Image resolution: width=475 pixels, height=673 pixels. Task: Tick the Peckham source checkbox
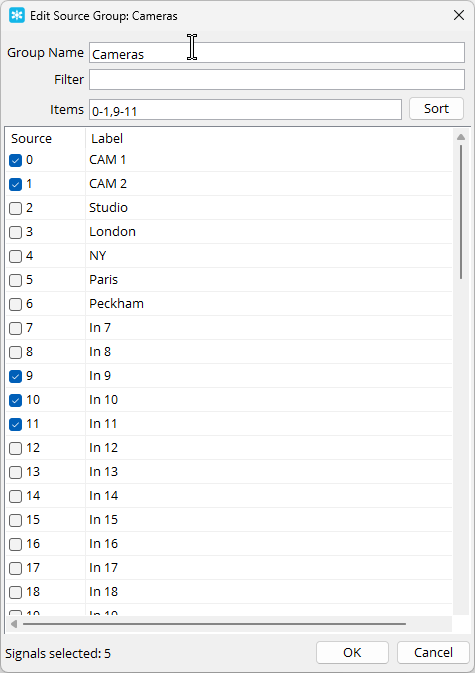tap(15, 304)
